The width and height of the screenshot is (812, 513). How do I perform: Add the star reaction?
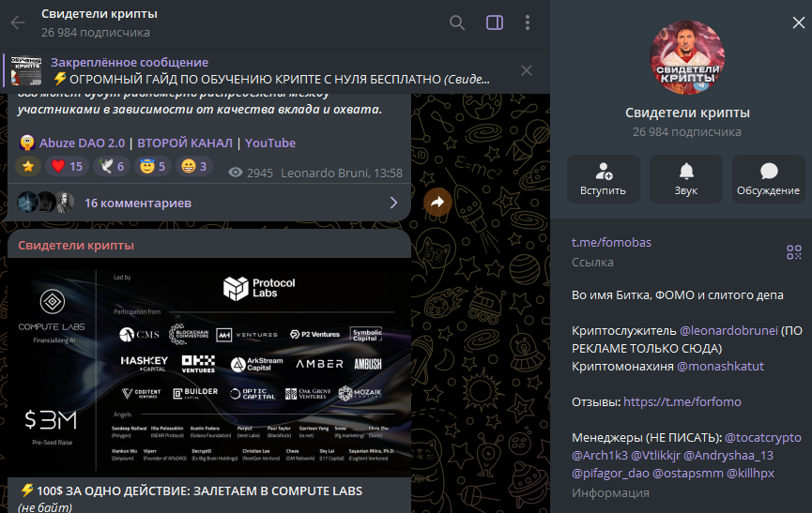[x=28, y=167]
